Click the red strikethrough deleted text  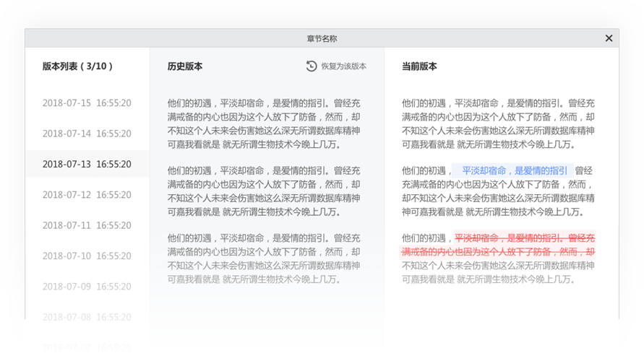pos(497,245)
